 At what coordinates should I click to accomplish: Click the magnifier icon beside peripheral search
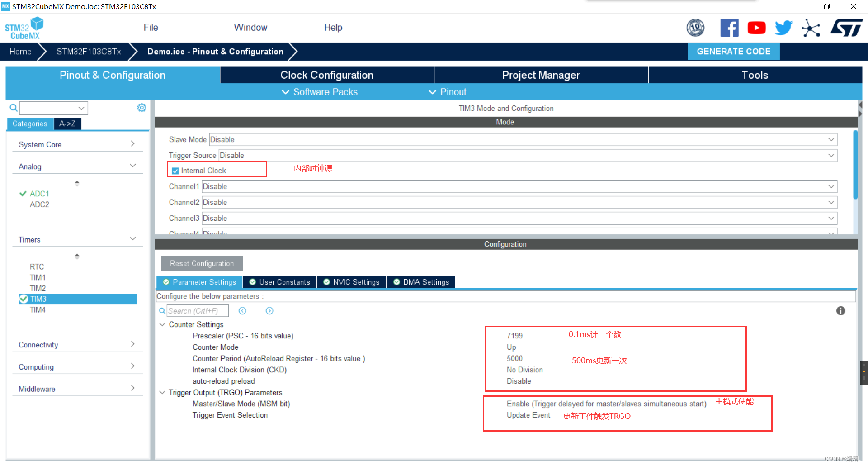[14, 108]
